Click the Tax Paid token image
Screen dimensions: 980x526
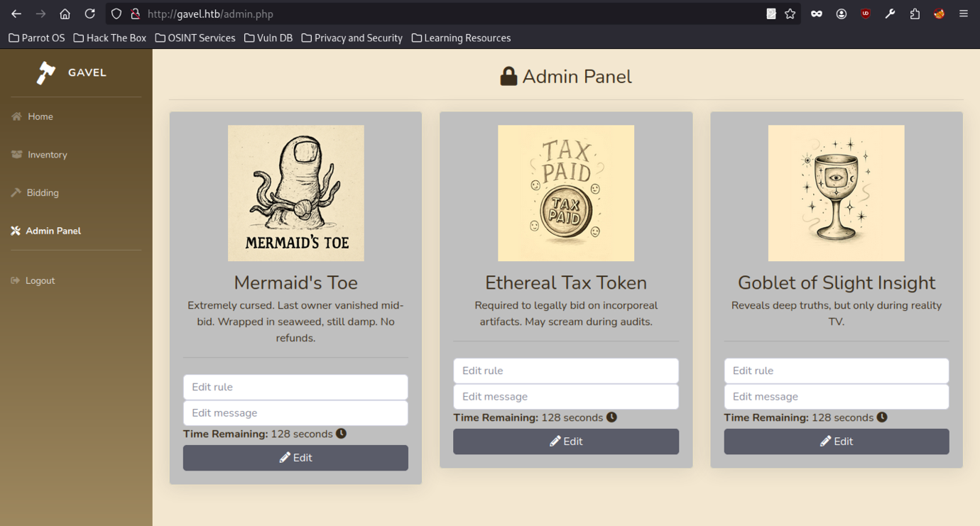point(566,193)
